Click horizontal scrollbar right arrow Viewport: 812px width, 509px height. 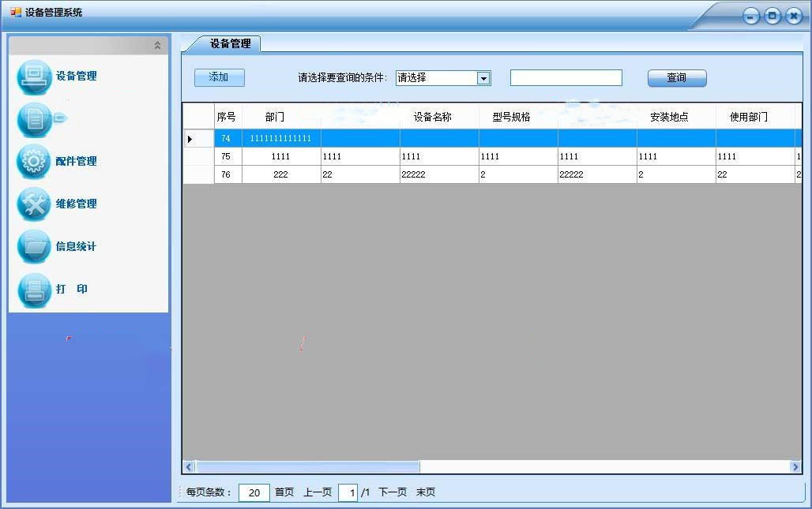795,467
